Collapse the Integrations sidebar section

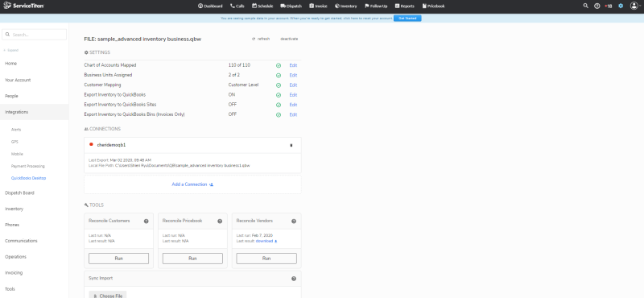tap(34, 112)
